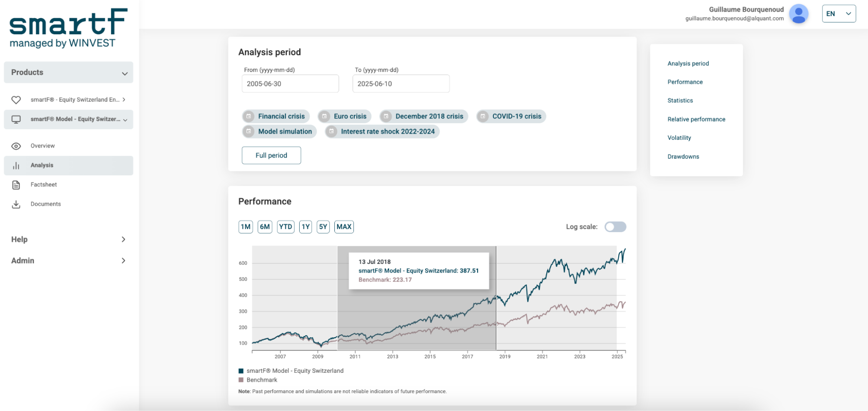Jump to Performance section link
868x411 pixels.
pyautogui.click(x=685, y=82)
